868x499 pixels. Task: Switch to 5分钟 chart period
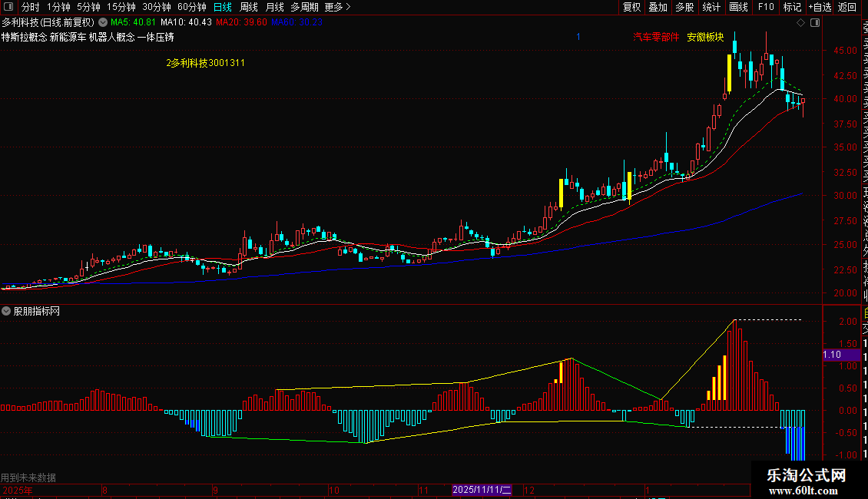(88, 7)
